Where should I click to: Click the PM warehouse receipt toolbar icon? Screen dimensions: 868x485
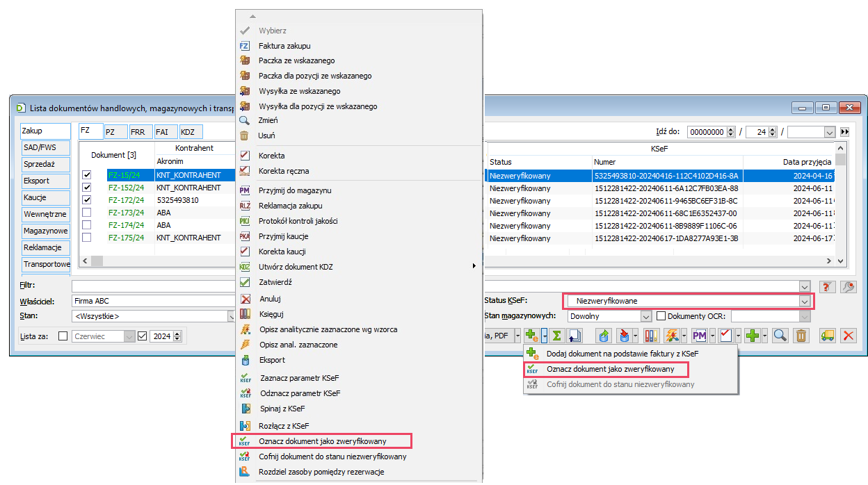(699, 336)
